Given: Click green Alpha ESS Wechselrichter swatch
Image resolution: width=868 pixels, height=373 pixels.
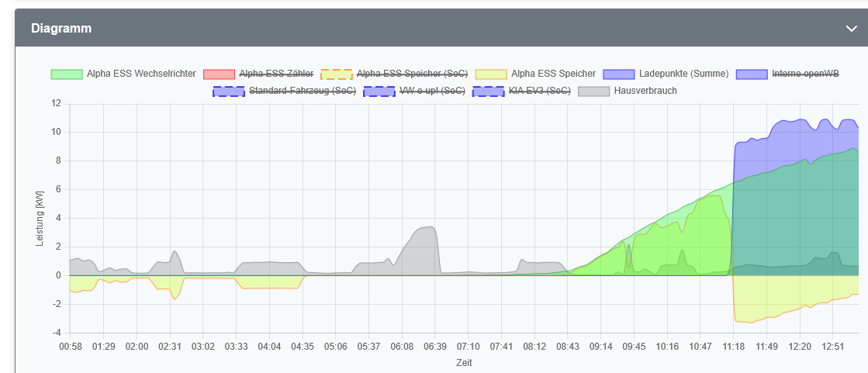Looking at the screenshot, I should [67, 74].
